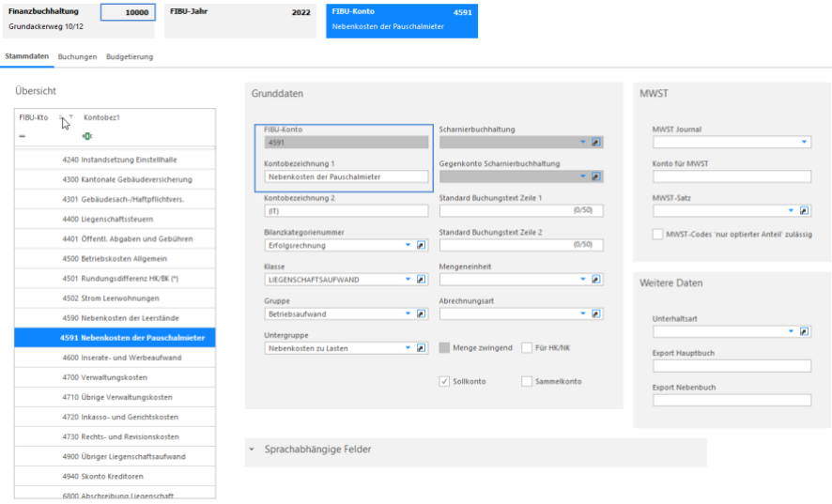This screenshot has height=504, width=832.
Task: Select row 4401 Öffentl. Abgaben und Gebühren
Action: (x=115, y=238)
